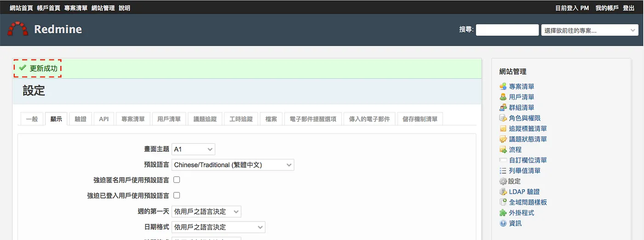Open 議題狀態清單 link in sidebar
Viewport: 644px width, 240px height.
pyautogui.click(x=528, y=139)
